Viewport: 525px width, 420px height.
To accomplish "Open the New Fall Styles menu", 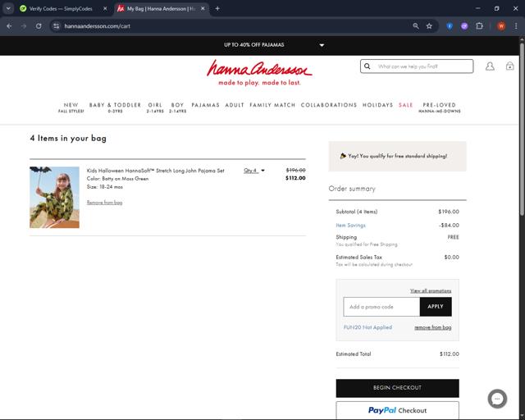I will tap(71, 107).
